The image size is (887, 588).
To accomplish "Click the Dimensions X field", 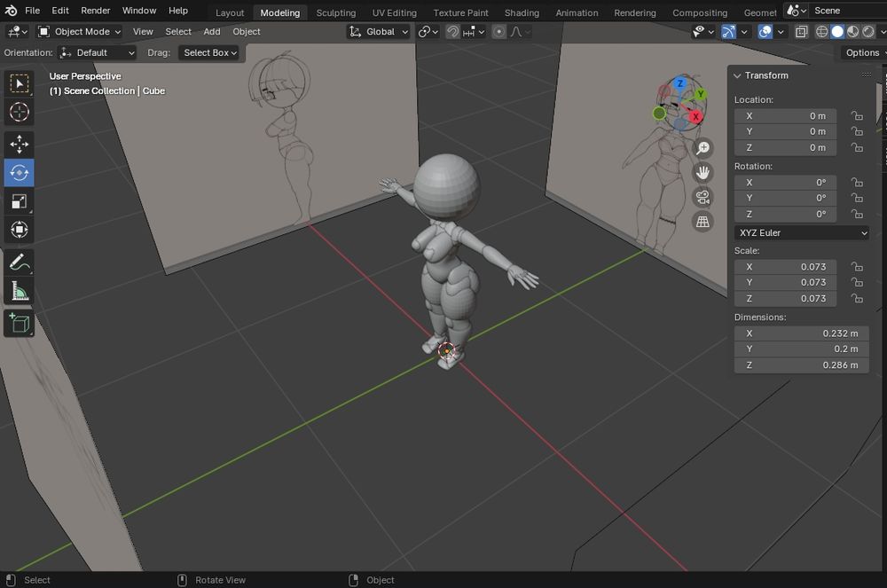I will (802, 333).
